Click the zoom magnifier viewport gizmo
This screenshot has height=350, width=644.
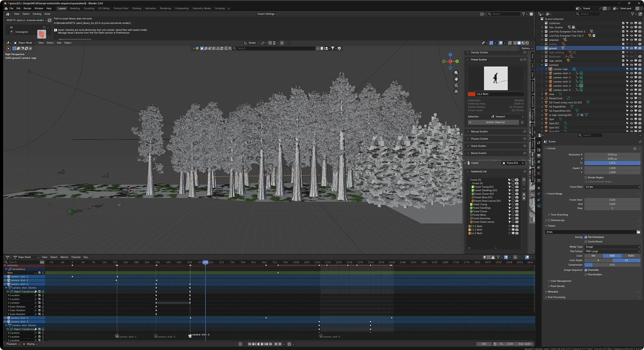[456, 73]
